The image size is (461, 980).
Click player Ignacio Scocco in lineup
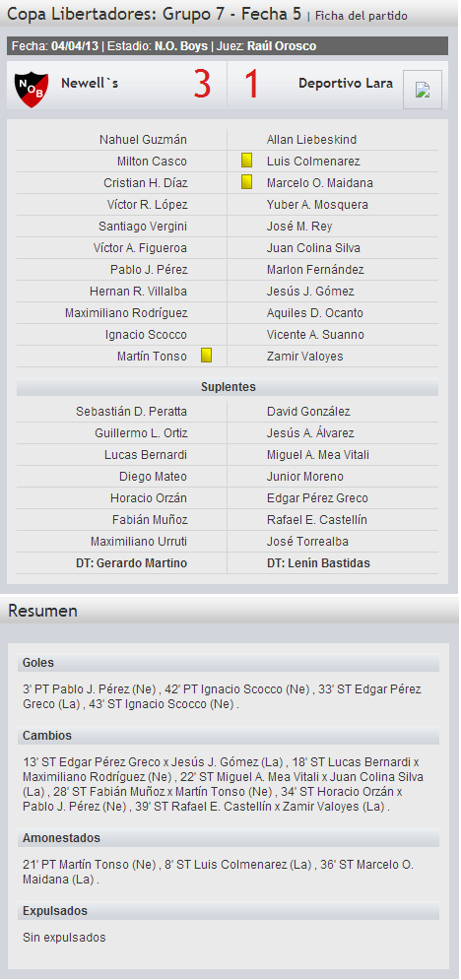146,334
